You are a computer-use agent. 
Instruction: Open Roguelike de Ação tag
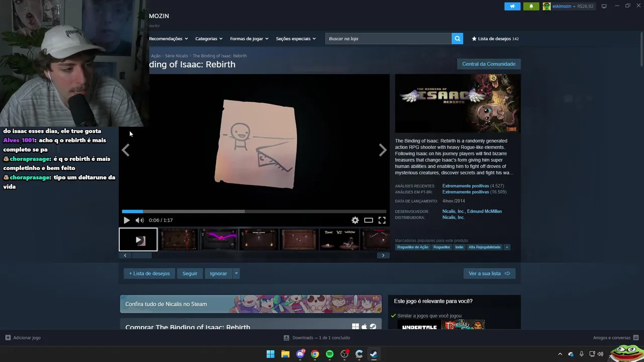pos(413,247)
